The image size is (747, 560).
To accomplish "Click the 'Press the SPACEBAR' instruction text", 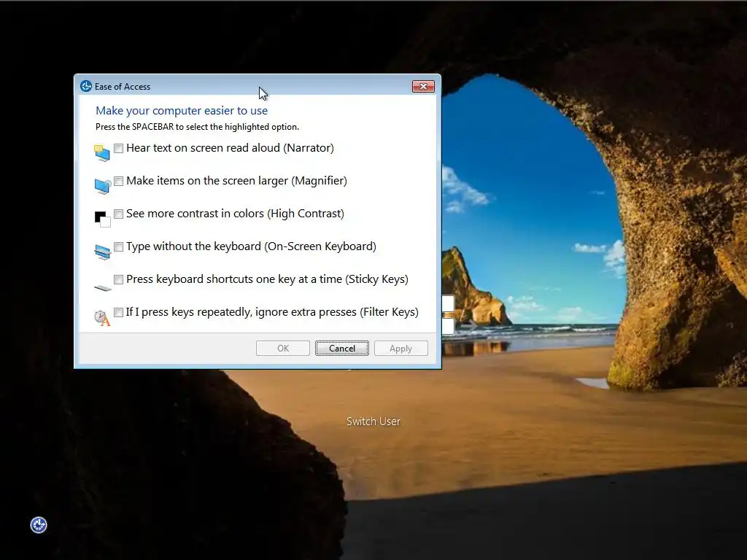I will 197,127.
